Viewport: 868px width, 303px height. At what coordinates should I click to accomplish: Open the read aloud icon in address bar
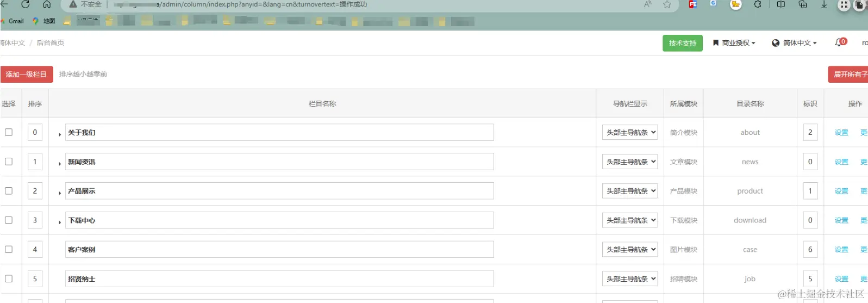tap(648, 4)
